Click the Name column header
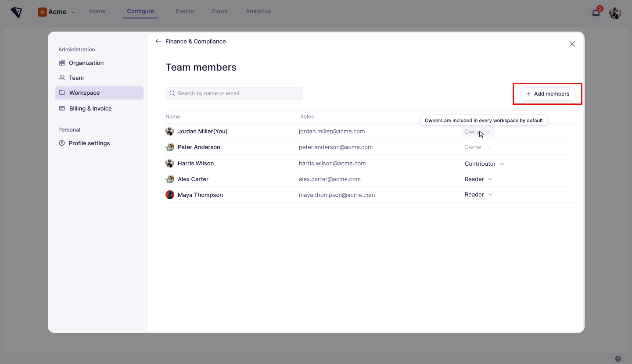 (x=173, y=117)
